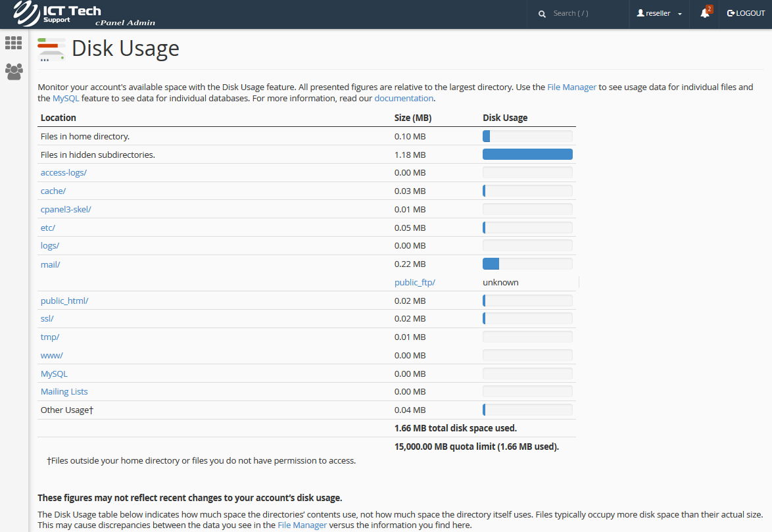This screenshot has height=532, width=772.
Task: Click the ICT Tech Support logo
Action: [x=84, y=14]
